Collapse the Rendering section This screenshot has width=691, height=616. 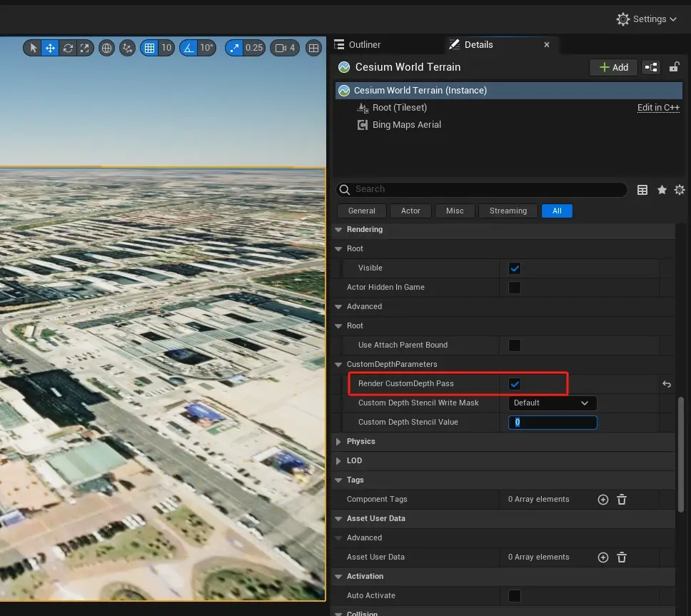[x=338, y=230]
